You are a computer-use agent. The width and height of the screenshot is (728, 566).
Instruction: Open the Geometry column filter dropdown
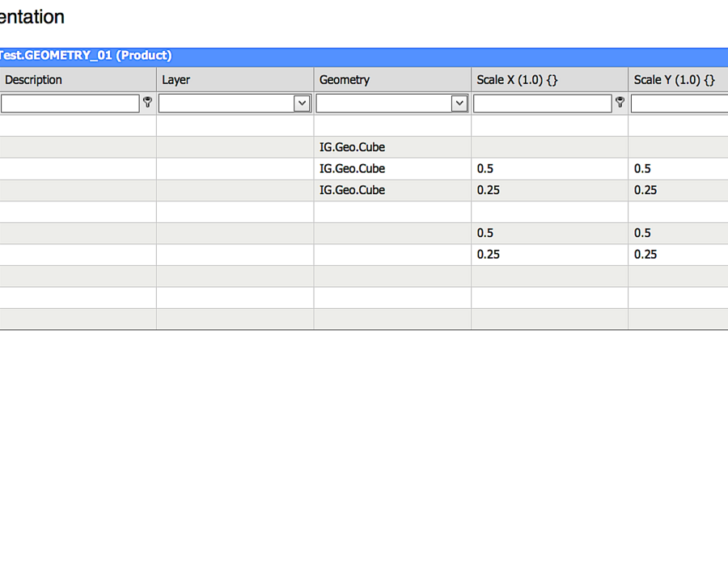coord(459,103)
